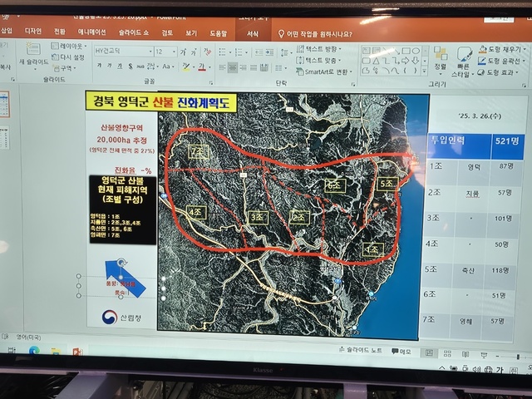Image resolution: width=532 pixels, height=399 pixels.
Task: Open the Format (서식) tab
Action: pyautogui.click(x=253, y=33)
